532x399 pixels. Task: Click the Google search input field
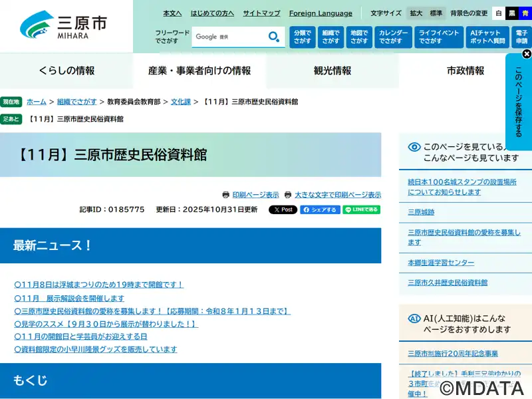coord(228,37)
